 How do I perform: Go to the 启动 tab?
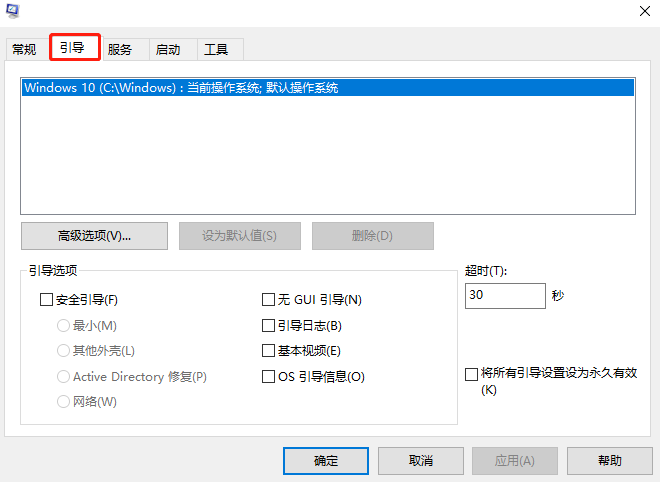click(168, 49)
